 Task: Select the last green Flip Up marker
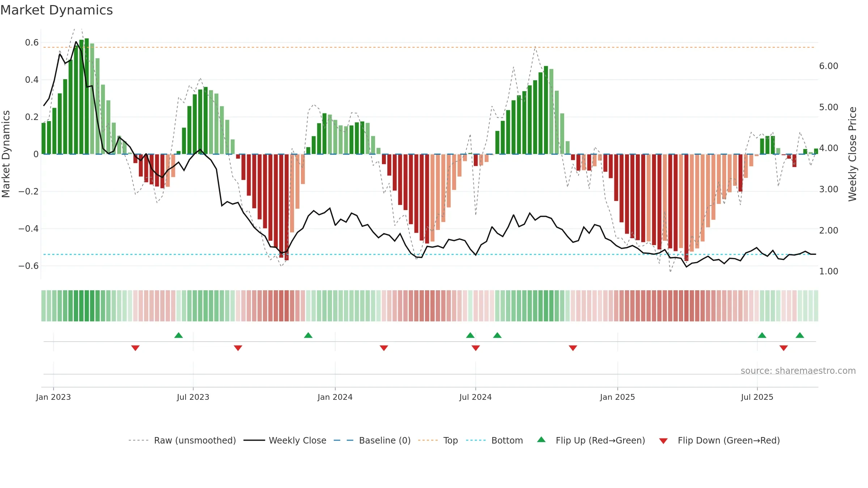pyautogui.click(x=800, y=335)
